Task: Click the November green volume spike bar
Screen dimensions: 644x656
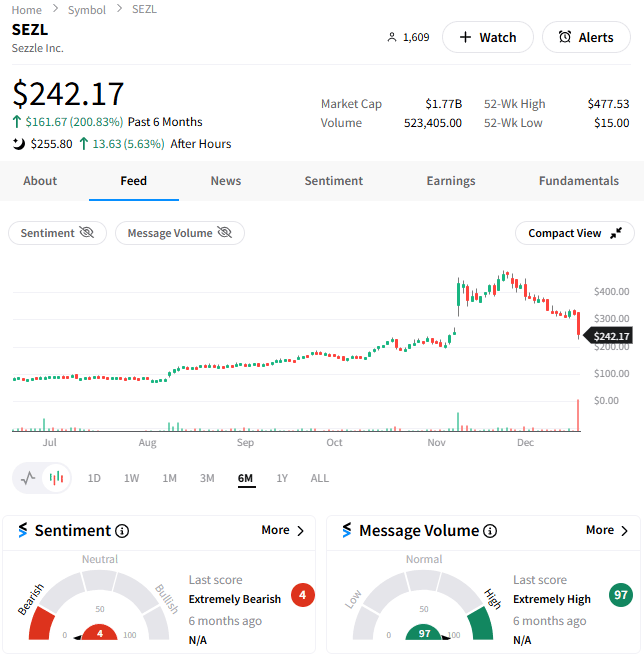Action: [x=458, y=422]
